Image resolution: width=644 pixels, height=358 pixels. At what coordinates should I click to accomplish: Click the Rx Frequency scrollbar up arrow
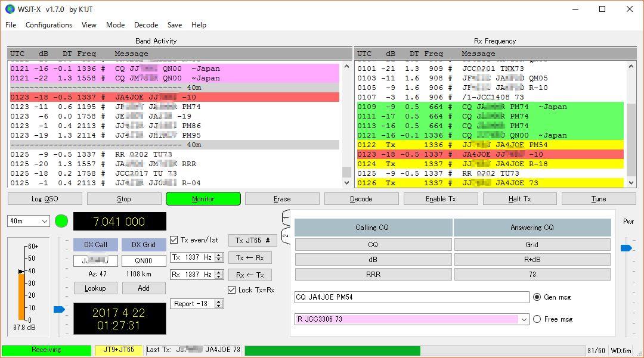pyautogui.click(x=631, y=66)
